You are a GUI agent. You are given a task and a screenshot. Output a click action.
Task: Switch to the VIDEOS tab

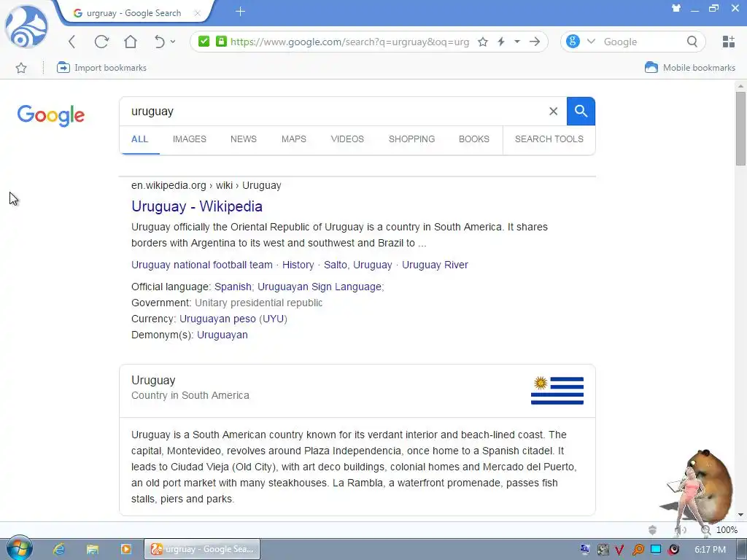pyautogui.click(x=347, y=139)
